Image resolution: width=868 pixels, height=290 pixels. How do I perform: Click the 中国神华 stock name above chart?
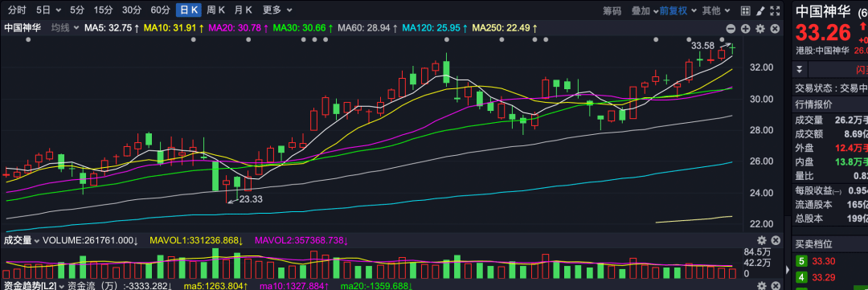[23, 27]
